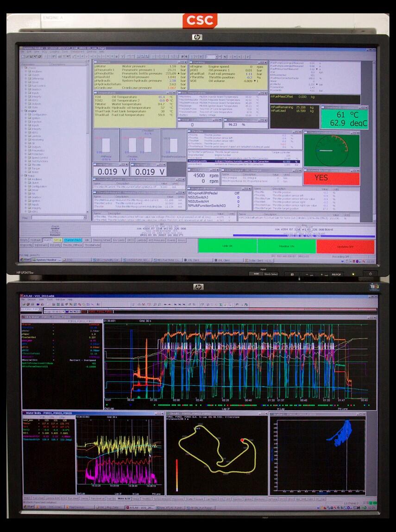Click the red Updates OFF button
The width and height of the screenshot is (396, 532).
tap(346, 247)
